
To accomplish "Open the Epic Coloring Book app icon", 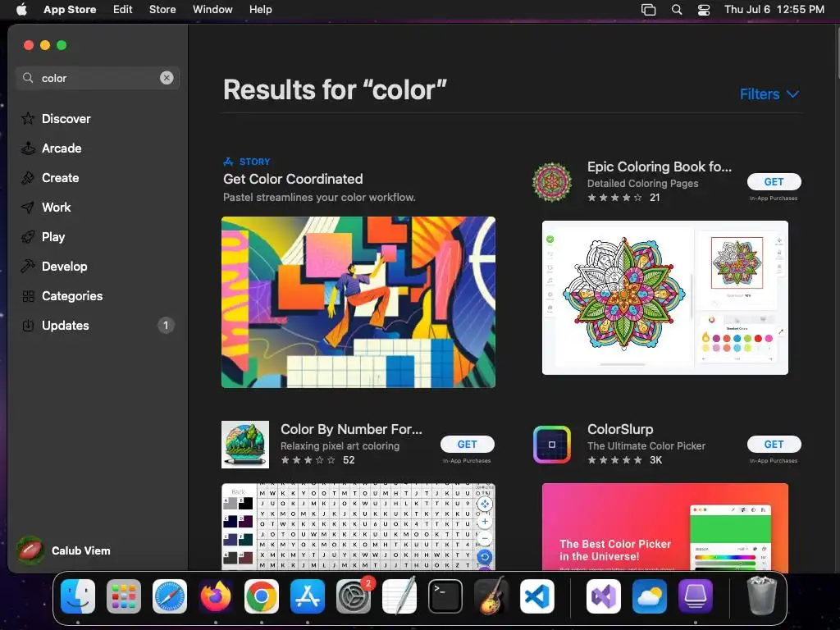I will [x=552, y=182].
